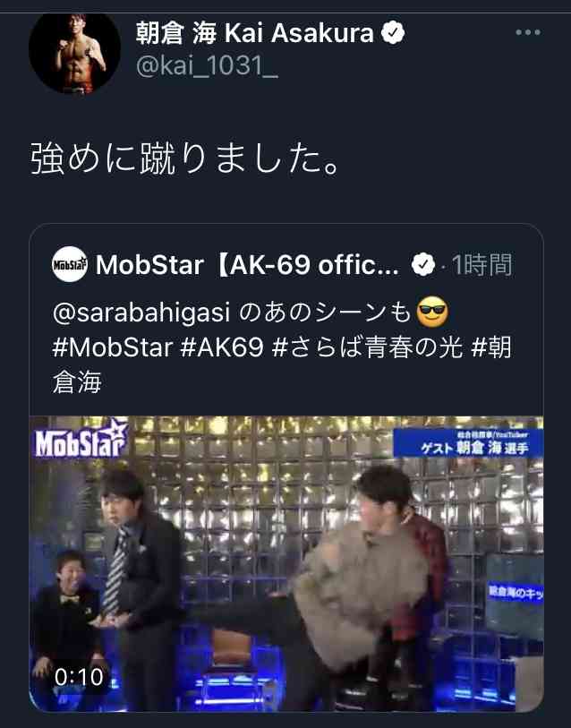Screen dimensions: 571x728
Task: Open the @kai_1031_ handle
Action: point(207,65)
